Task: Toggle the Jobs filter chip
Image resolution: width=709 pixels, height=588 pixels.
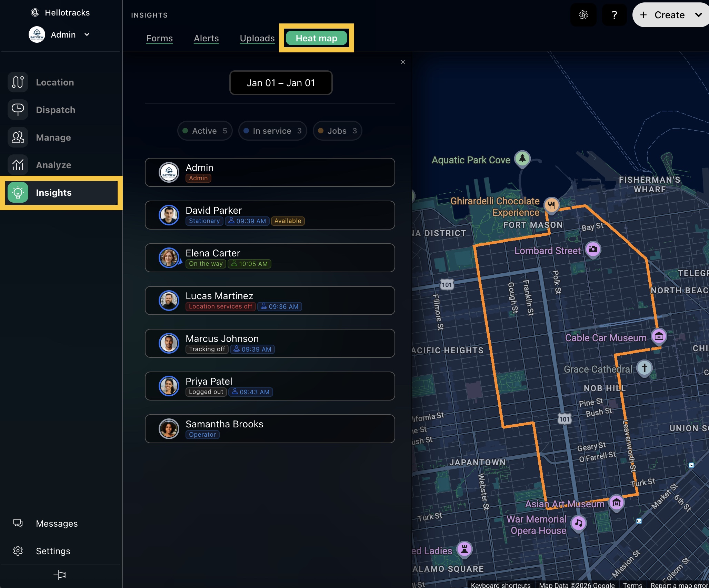Action: point(337,131)
